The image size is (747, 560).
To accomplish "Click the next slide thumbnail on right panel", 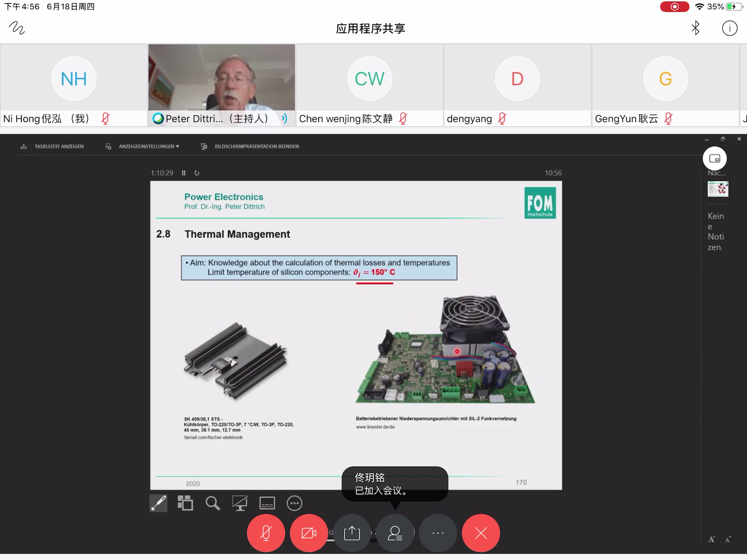I will click(x=718, y=188).
